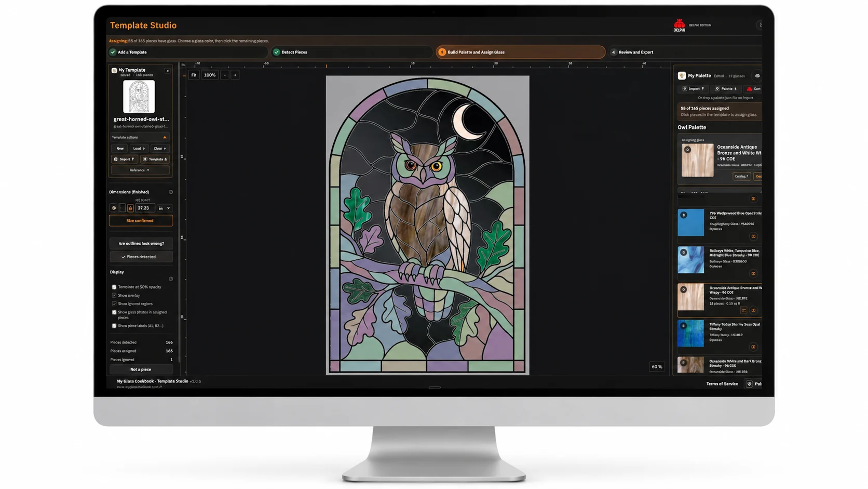Open the unit dropdown showing in

[165, 208]
